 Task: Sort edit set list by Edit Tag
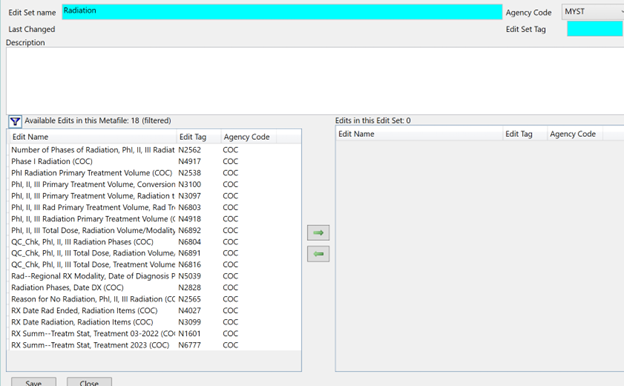tap(525, 134)
